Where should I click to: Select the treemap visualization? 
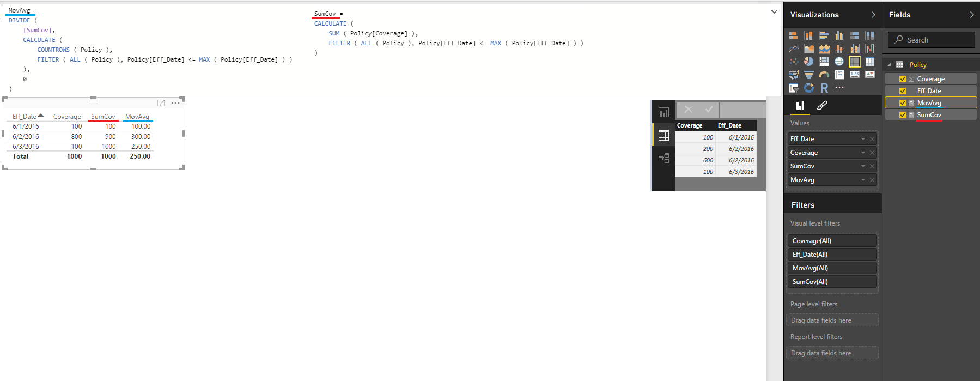[824, 62]
